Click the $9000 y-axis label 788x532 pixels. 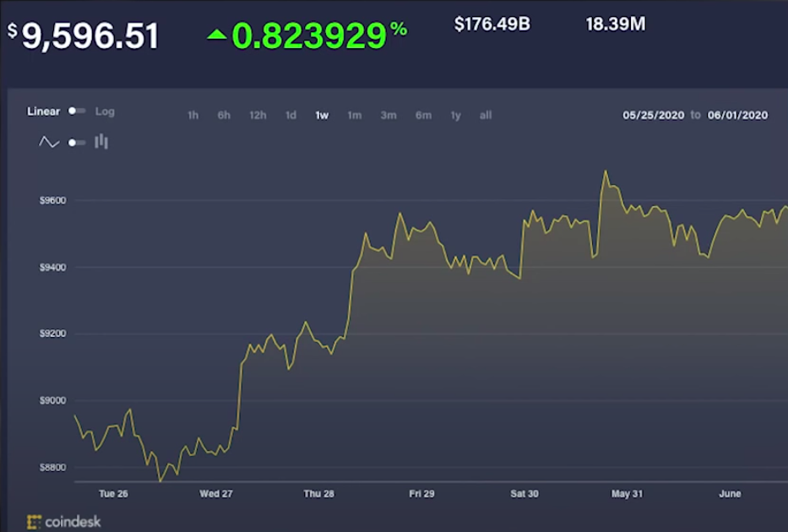click(52, 400)
